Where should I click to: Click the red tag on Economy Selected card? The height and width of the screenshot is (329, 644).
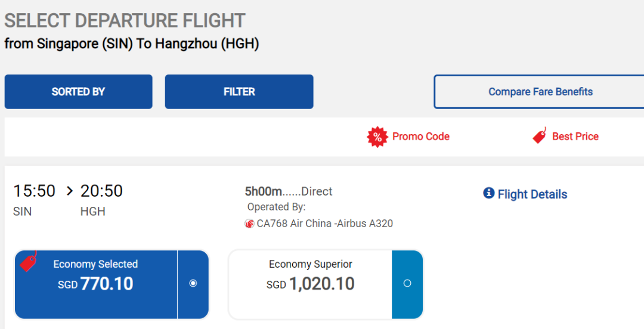click(28, 261)
